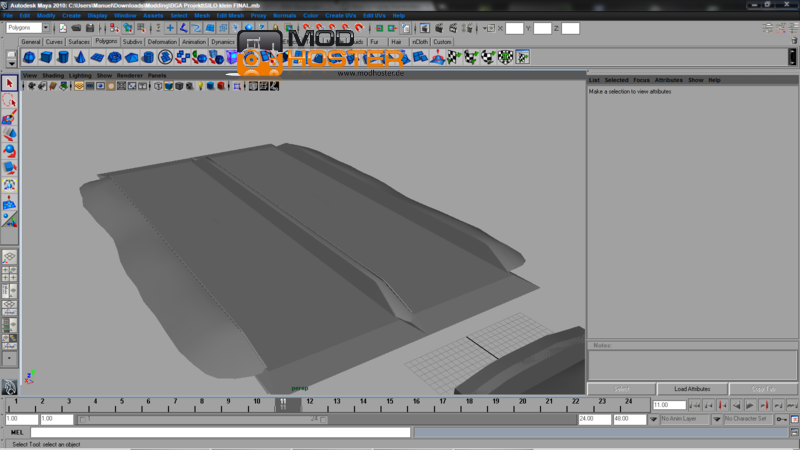The image size is (800, 450).
Task: Toggle smooth shade all cube icon
Action: click(169, 86)
